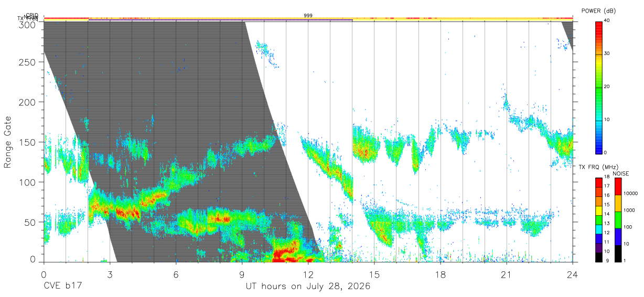Viewport: 644px width, 297px height.
Task: Select the 20 label on the power colorbar
Action: click(x=607, y=87)
